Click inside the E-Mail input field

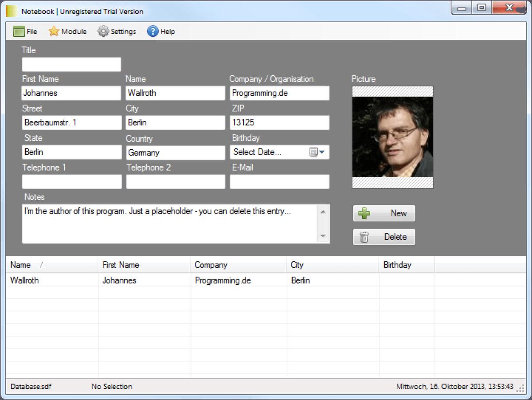point(279,182)
